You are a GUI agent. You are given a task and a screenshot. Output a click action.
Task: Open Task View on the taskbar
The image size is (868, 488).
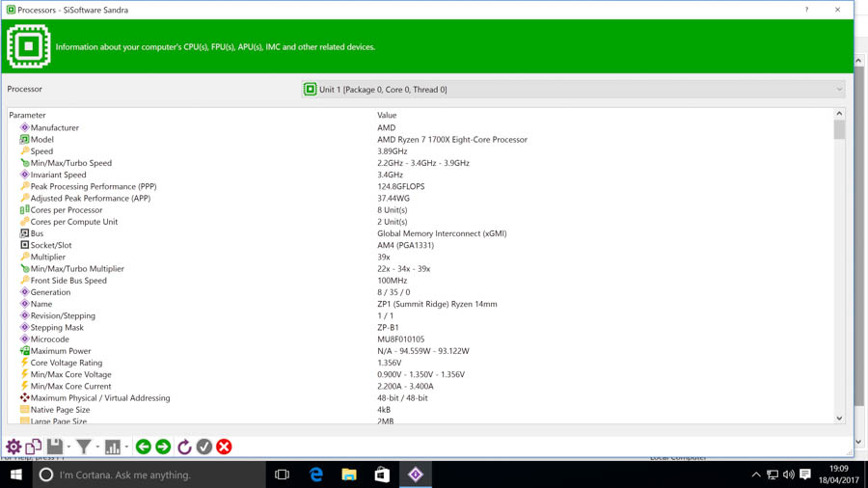coord(283,474)
